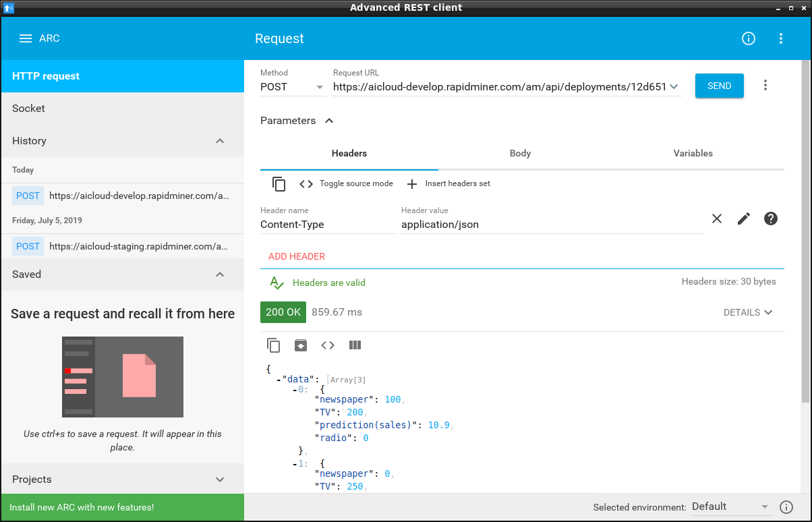Remove the Content-Type header with the X icon

[x=717, y=219]
